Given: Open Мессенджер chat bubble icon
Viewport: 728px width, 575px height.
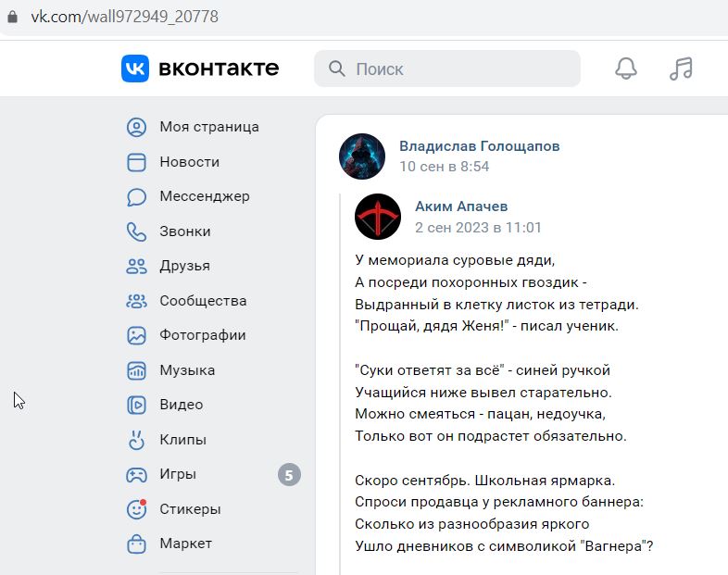Looking at the screenshot, I should pyautogui.click(x=136, y=197).
